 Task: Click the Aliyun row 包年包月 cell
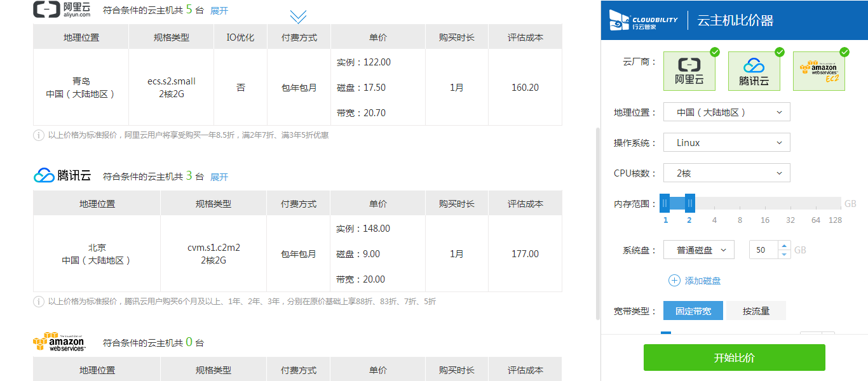tap(299, 88)
